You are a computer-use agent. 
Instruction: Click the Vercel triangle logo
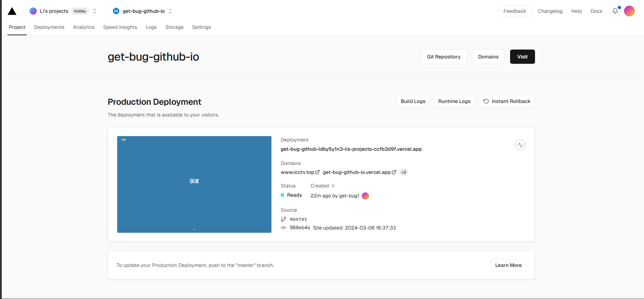point(12,11)
